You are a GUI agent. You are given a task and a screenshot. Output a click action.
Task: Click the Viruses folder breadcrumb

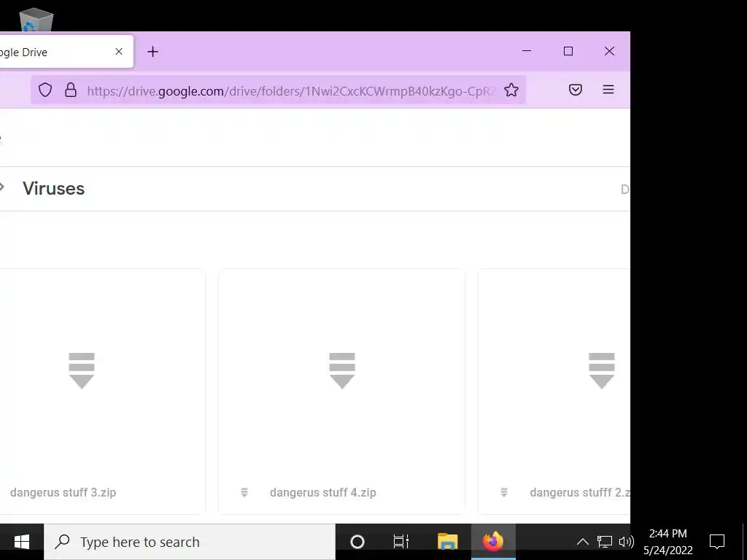tap(53, 189)
